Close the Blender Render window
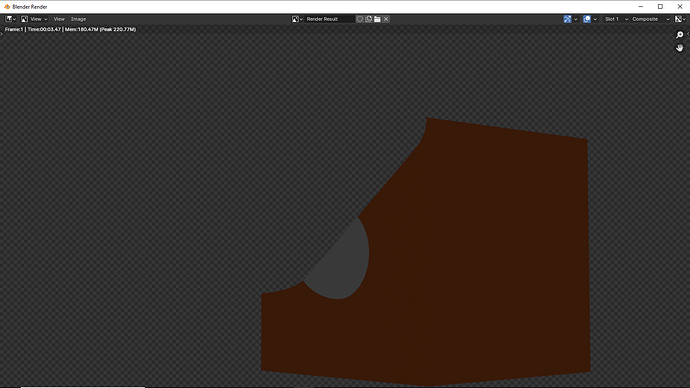The width and height of the screenshot is (690, 388). (680, 7)
